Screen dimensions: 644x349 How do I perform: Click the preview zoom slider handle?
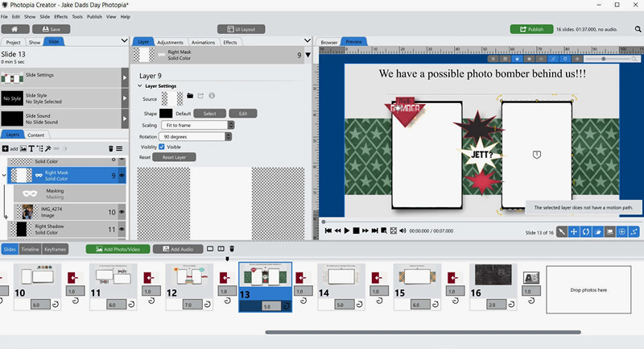(x=603, y=59)
